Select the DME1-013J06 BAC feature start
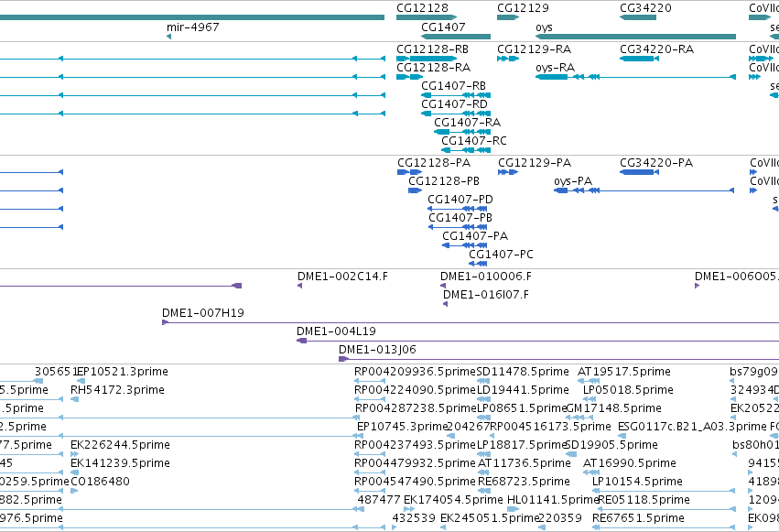The width and height of the screenshot is (779, 532). click(344, 360)
